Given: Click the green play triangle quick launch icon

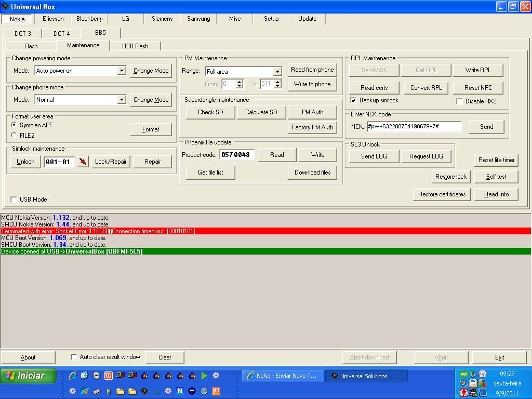Looking at the screenshot, I should click(x=204, y=376).
